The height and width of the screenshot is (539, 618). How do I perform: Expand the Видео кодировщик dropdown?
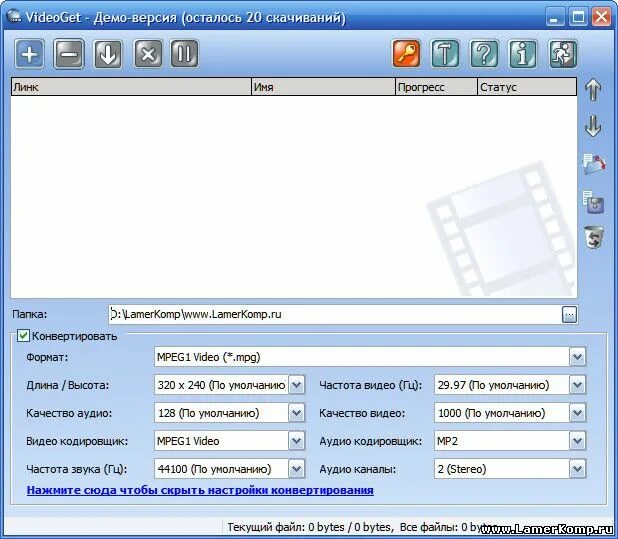297,441
